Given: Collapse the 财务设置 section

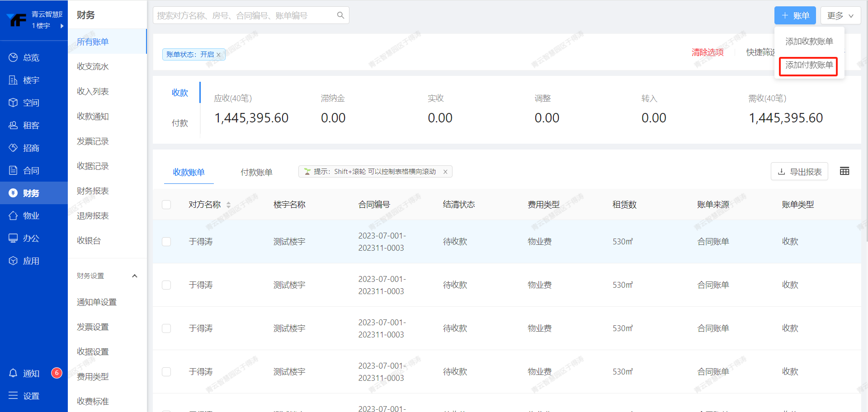Looking at the screenshot, I should point(134,276).
